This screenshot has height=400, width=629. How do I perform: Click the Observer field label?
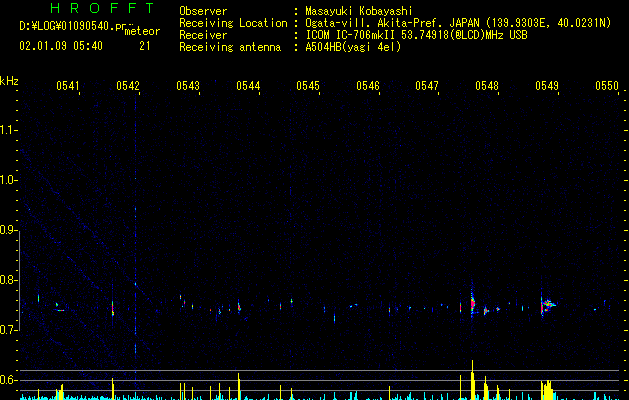tap(203, 11)
